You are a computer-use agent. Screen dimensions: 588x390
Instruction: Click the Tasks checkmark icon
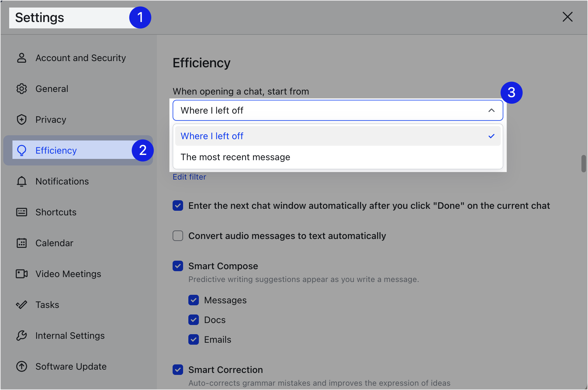coord(21,305)
